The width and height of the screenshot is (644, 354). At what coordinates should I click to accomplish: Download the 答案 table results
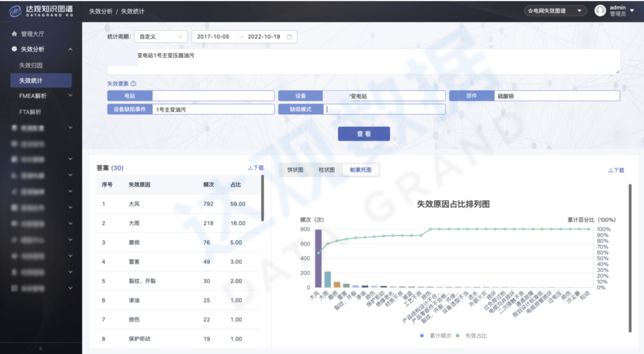click(256, 168)
